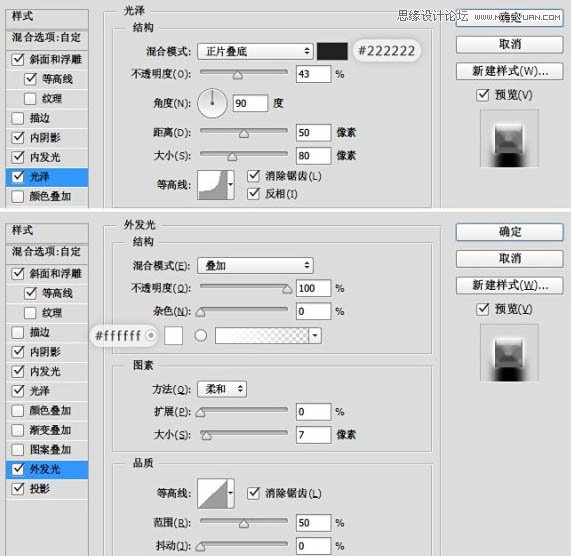The height and width of the screenshot is (556, 571).
Task: Click 确定 button in bottom dialog
Action: 509,232
